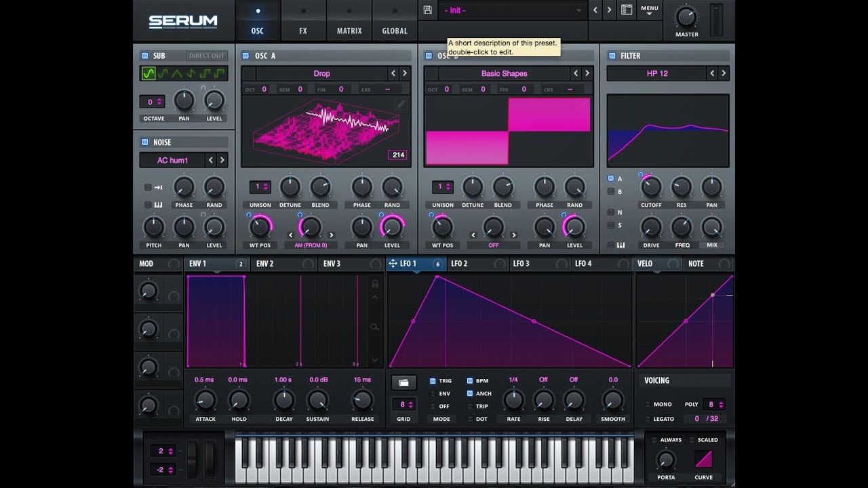Switch to the MATRIX tab

[349, 20]
